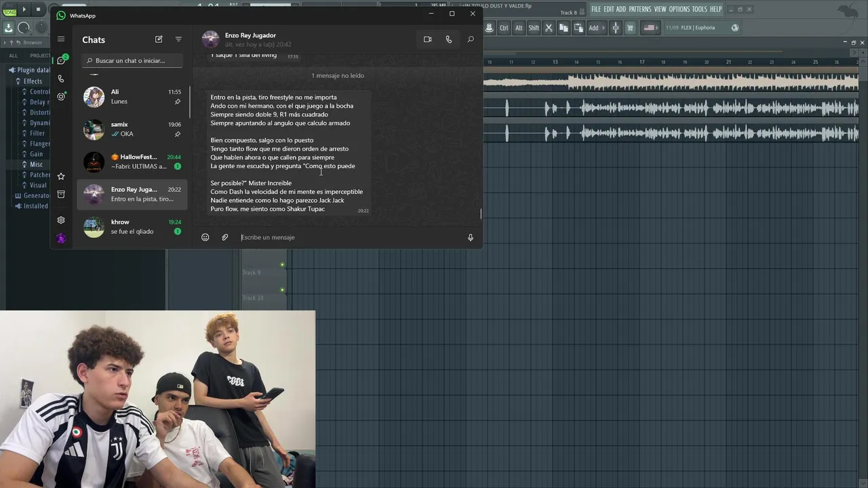Select the Enzo Rey Jugador chat row
The image size is (868, 488).
tap(132, 194)
